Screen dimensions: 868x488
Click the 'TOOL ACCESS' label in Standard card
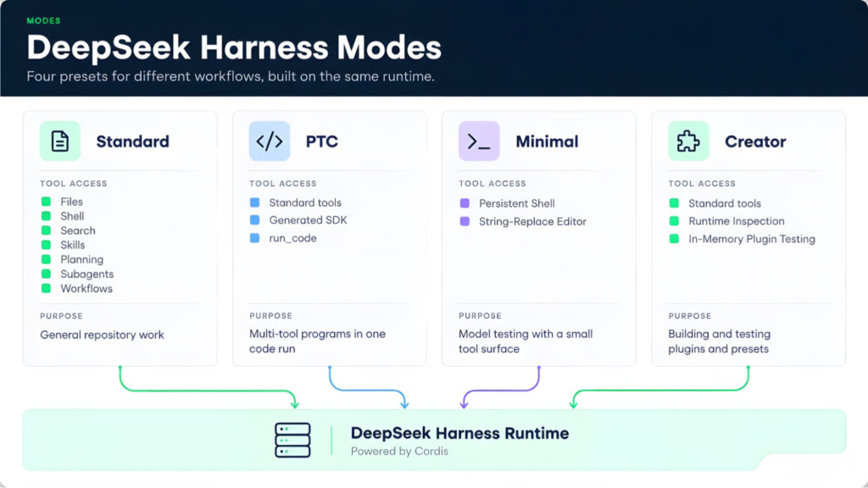click(74, 183)
